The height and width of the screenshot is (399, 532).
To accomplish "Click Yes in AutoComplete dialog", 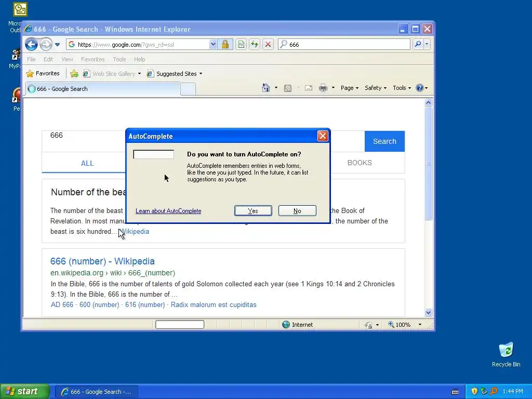I will (x=253, y=211).
